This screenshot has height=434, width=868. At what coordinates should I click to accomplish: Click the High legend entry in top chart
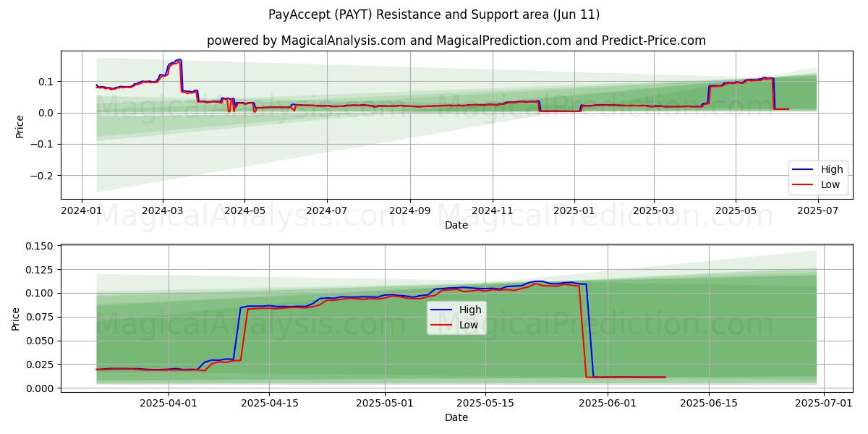pos(817,169)
